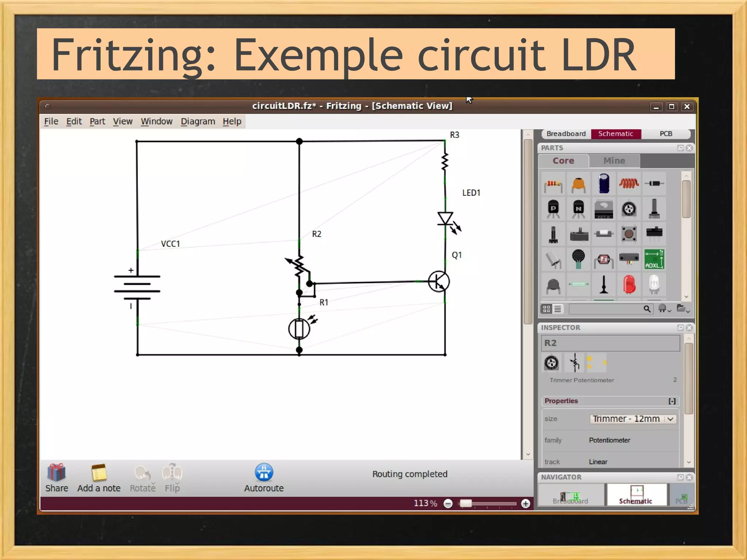
Task: Switch to the Breadboard view tab
Action: 566,134
